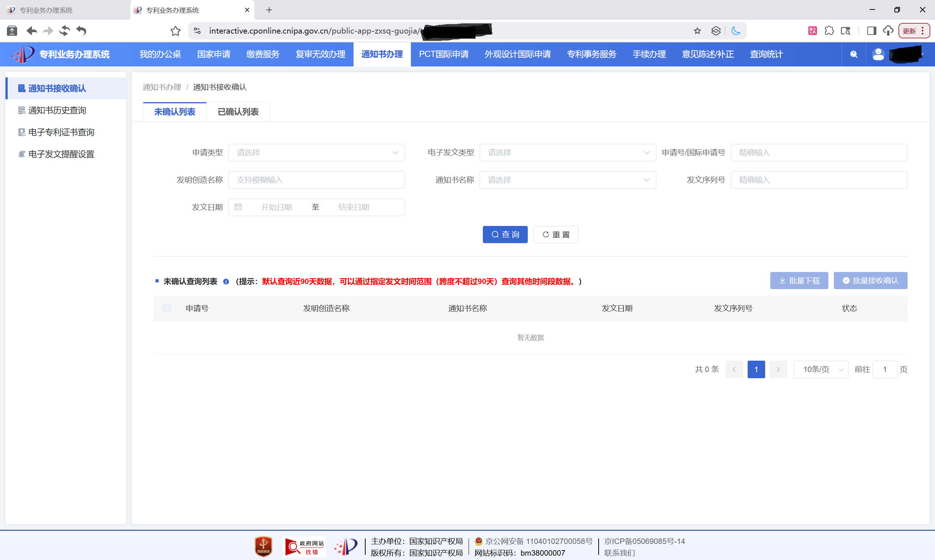Open the 通知书名称 dropdown
Screen dimensions: 935x560
click(568, 180)
